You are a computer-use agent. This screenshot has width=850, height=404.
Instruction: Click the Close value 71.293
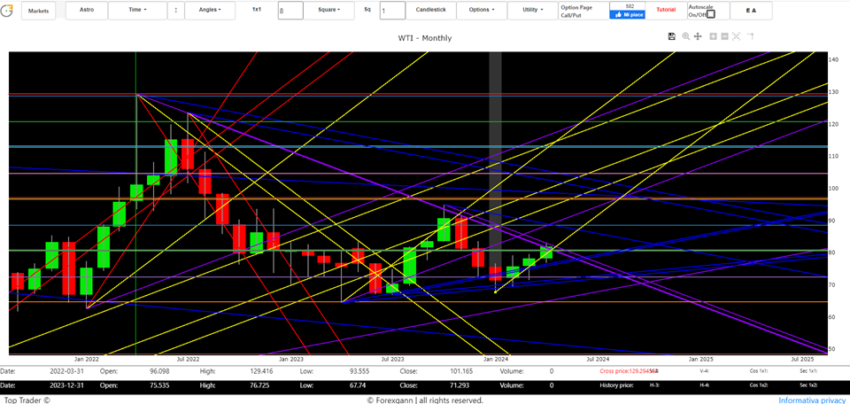point(458,386)
